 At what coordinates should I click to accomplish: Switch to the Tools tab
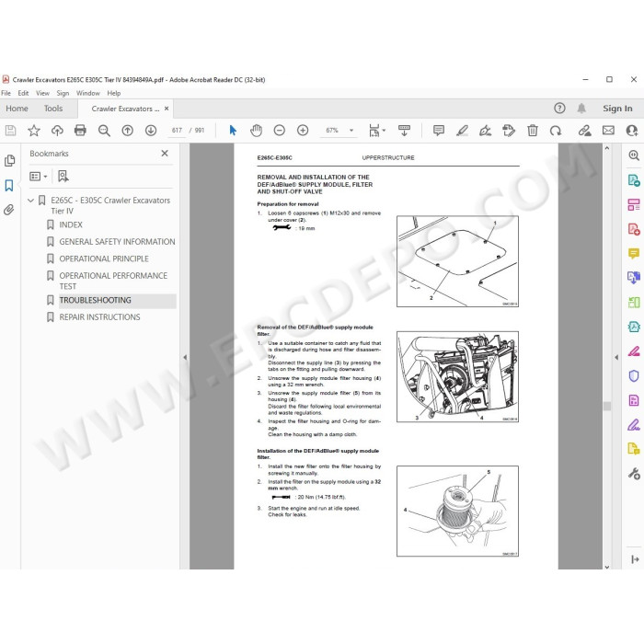tap(53, 109)
